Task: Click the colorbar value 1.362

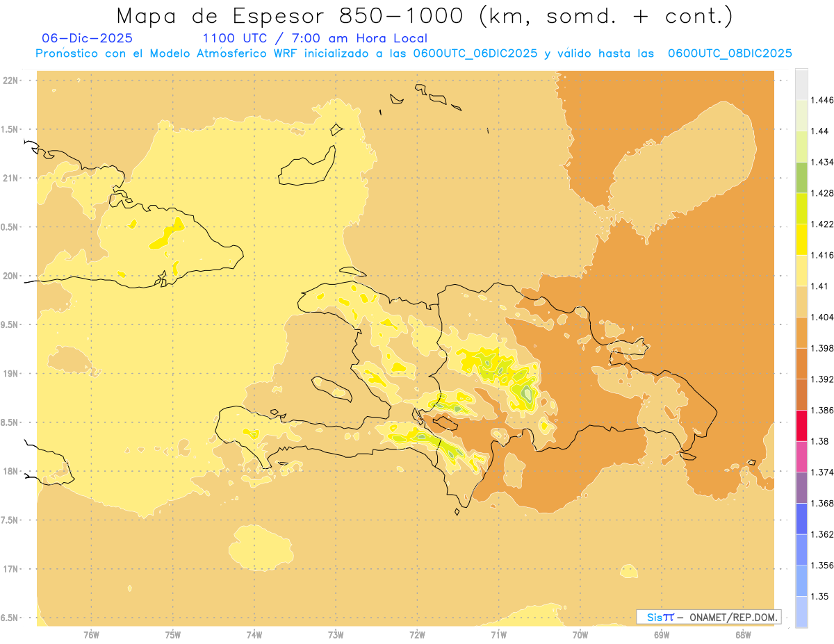Action: 823,534
